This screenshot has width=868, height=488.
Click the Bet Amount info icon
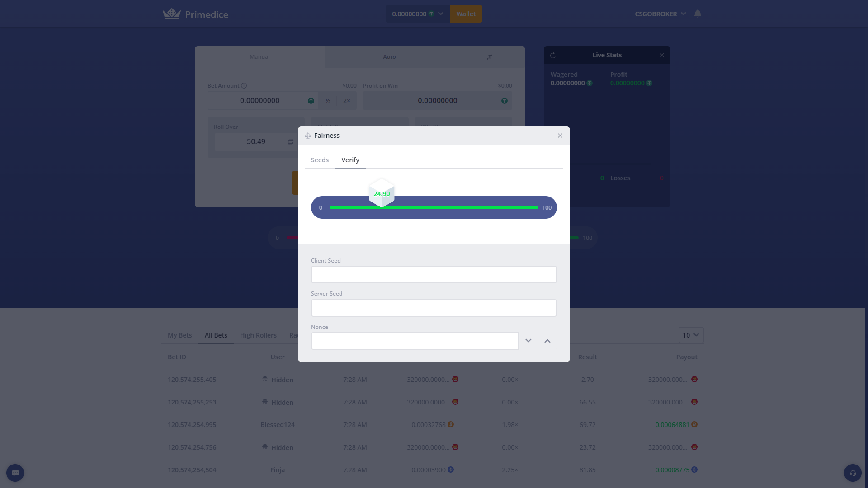pos(244,86)
